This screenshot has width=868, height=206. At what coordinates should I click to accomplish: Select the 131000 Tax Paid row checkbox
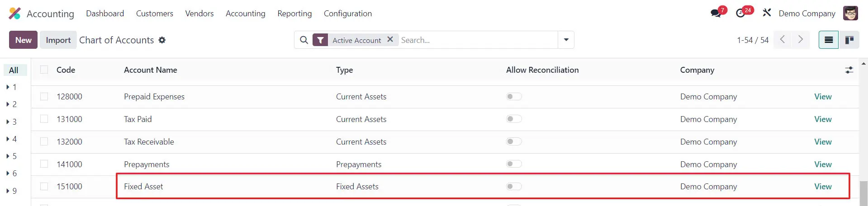[x=44, y=119]
